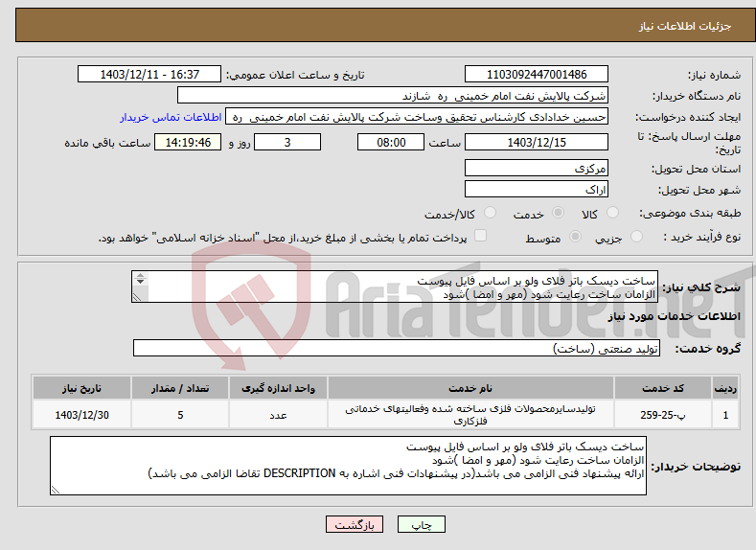The width and height of the screenshot is (756, 550).
Task: Click the buyer organization name field
Action: [393, 96]
